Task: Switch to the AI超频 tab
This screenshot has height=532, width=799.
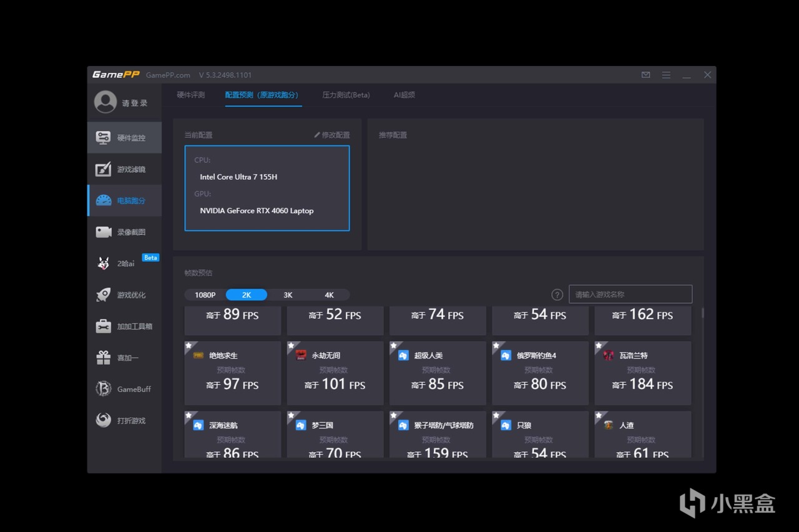Action: pyautogui.click(x=404, y=95)
